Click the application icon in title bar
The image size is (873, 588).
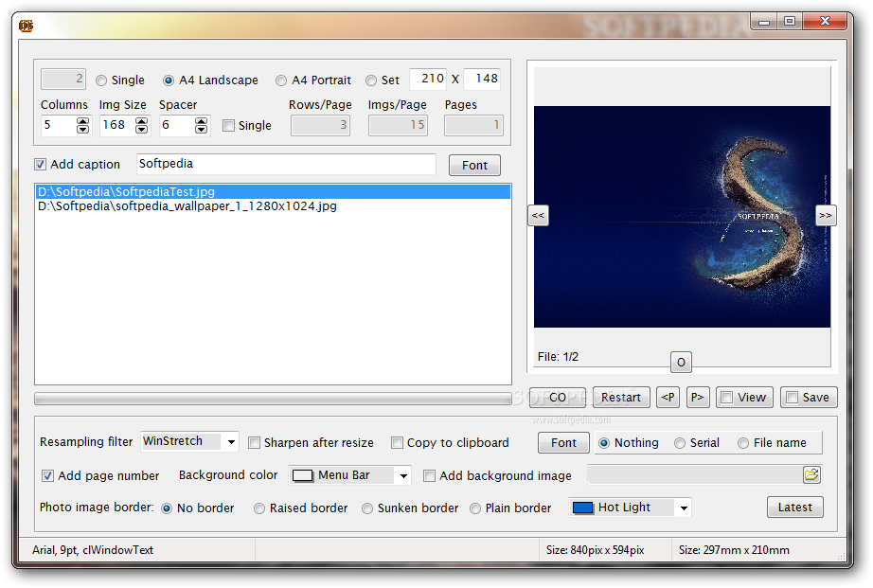click(x=26, y=26)
